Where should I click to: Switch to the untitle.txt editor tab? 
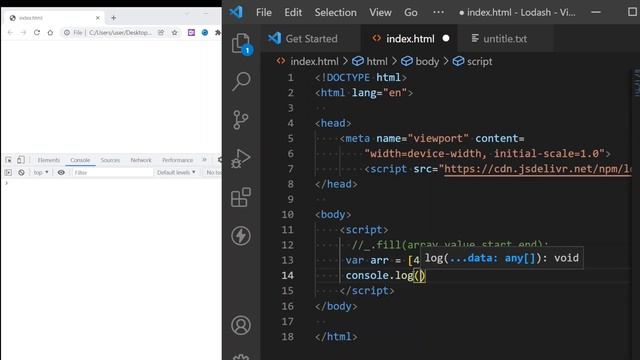pyautogui.click(x=505, y=39)
